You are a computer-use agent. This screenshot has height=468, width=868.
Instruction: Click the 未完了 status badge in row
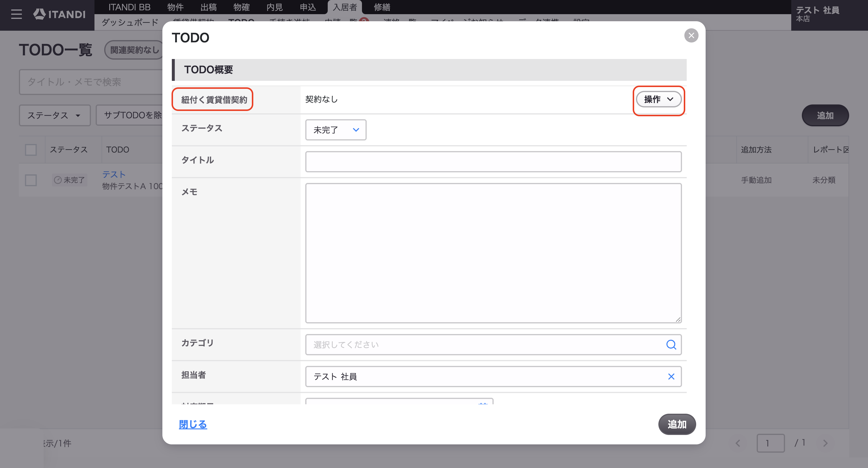(70, 180)
